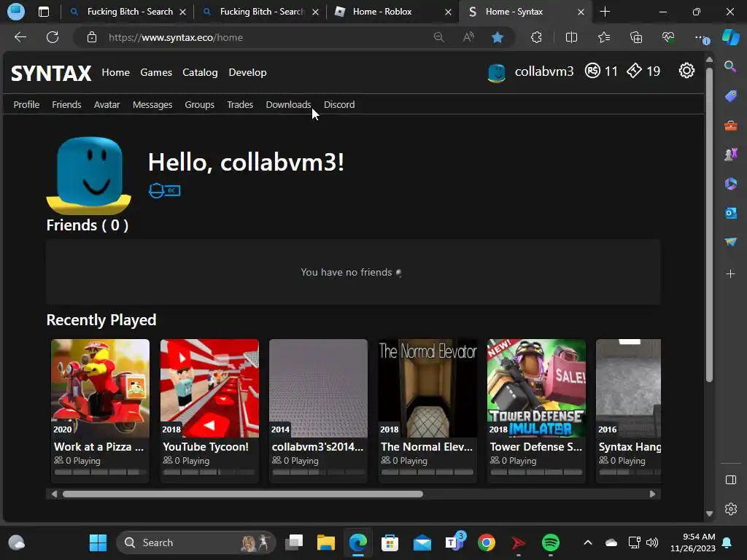
Task: Toggle the favorites star for this page
Action: coord(498,37)
